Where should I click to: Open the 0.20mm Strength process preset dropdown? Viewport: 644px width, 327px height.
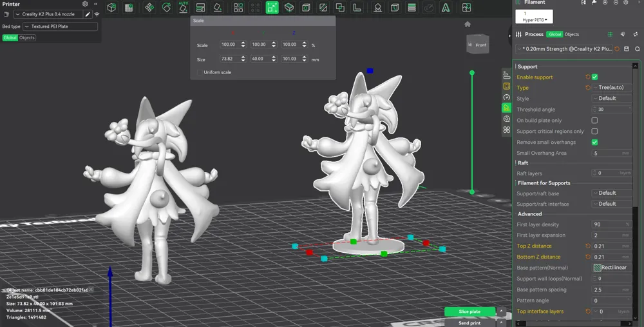(x=565, y=48)
